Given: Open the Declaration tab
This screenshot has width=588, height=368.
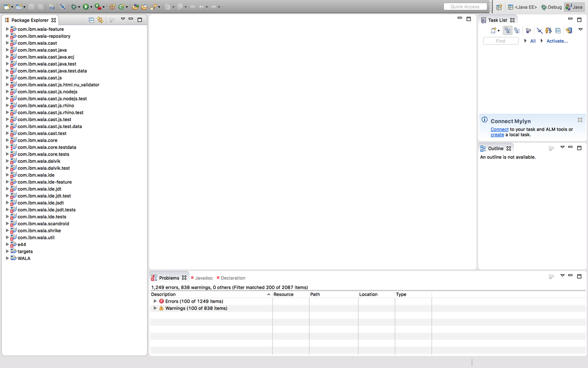Looking at the screenshot, I should [x=231, y=278].
